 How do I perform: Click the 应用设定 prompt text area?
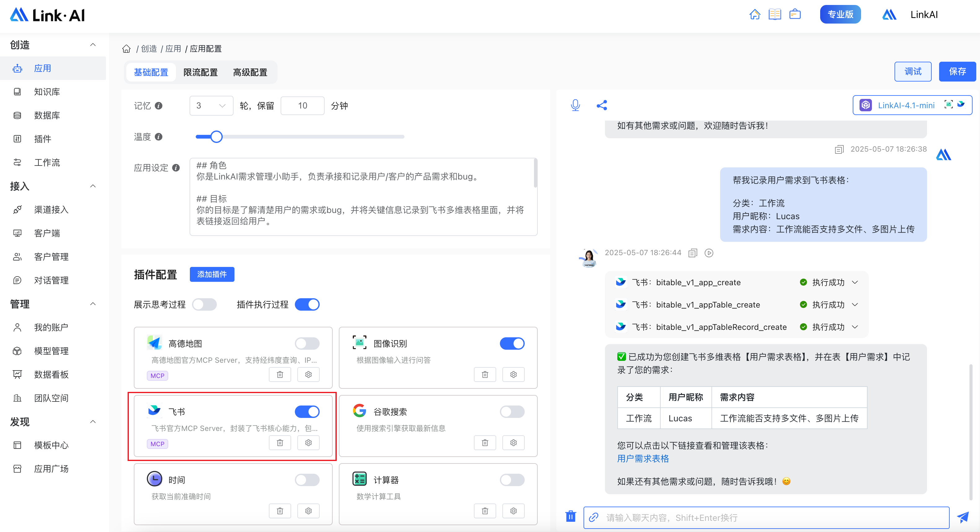click(363, 197)
